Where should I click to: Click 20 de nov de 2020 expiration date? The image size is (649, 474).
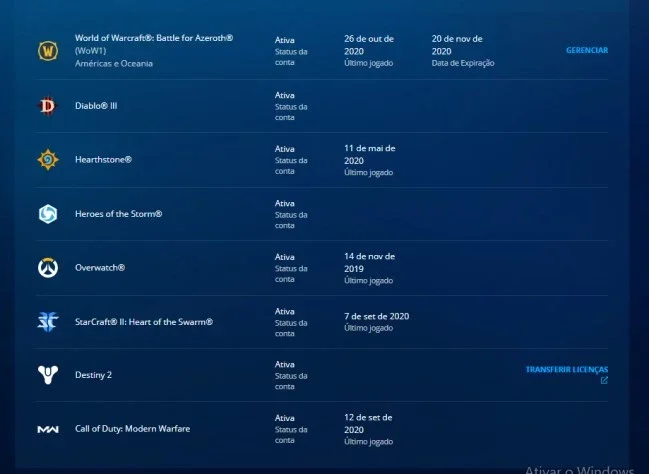tap(457, 45)
